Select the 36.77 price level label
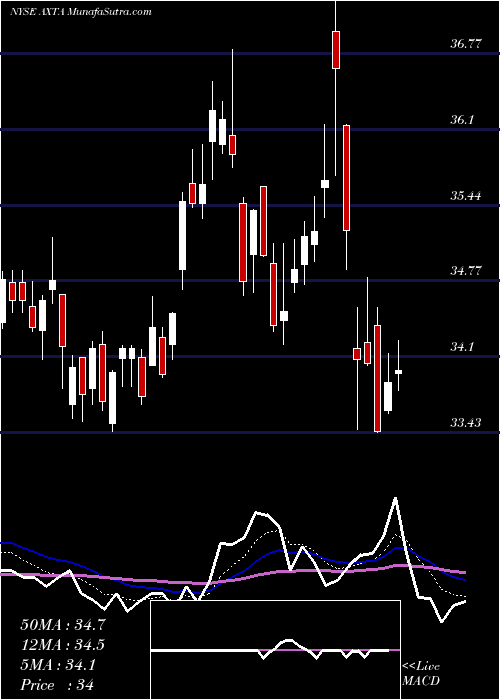500x700 pixels. [x=466, y=44]
